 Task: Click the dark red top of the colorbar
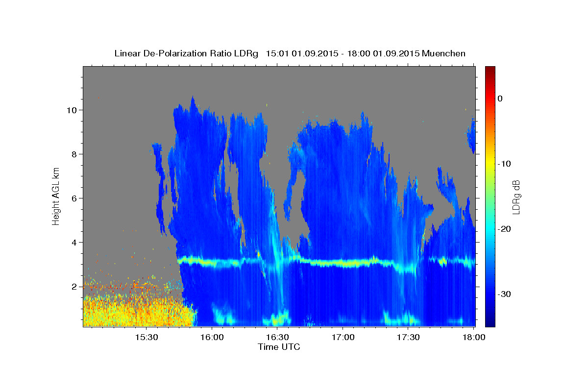coord(490,70)
